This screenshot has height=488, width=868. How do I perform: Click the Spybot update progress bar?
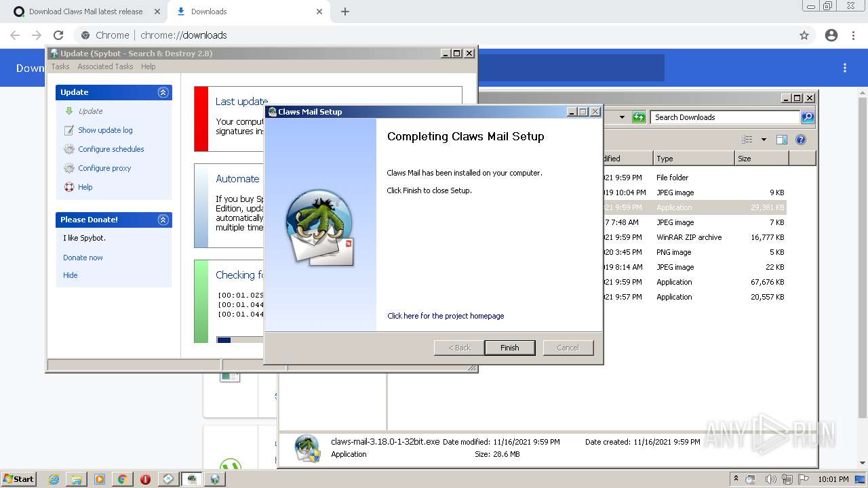(239, 340)
